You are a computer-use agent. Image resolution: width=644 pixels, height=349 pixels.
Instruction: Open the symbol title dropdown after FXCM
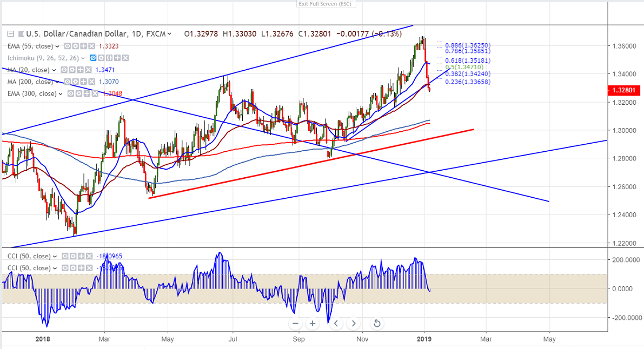point(170,34)
